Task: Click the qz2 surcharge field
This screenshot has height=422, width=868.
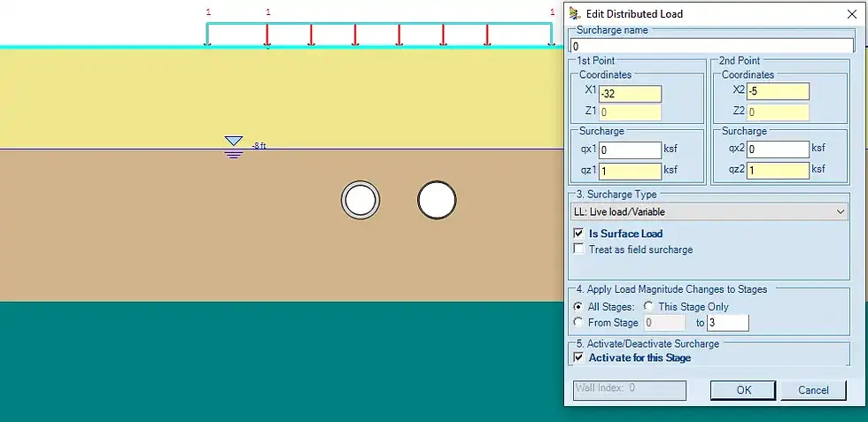Action: coord(779,171)
